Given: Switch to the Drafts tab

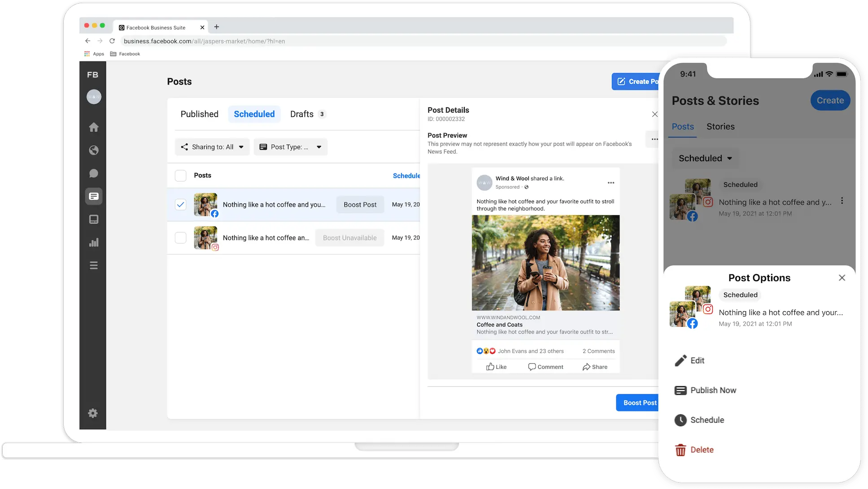Looking at the screenshot, I should (308, 114).
